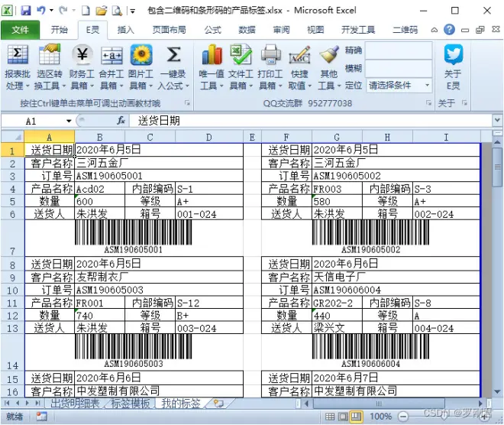The width and height of the screenshot is (504, 425).
Task: Open the 选区转换工具 menu
Action: click(x=49, y=67)
